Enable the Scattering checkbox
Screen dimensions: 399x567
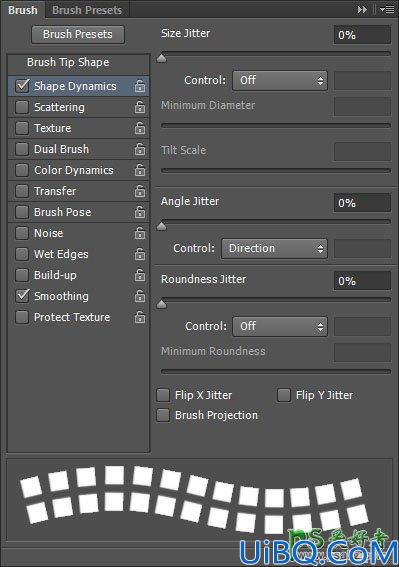(22, 107)
